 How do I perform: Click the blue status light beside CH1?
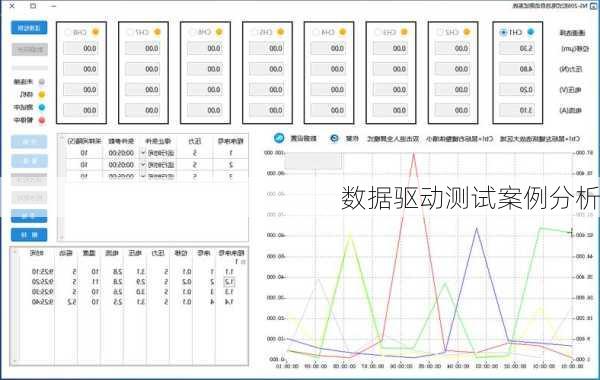point(530,32)
